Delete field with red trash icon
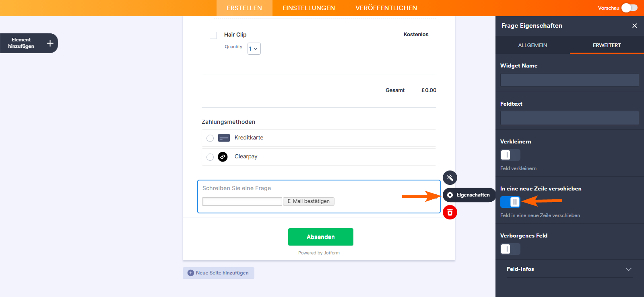 [450, 212]
